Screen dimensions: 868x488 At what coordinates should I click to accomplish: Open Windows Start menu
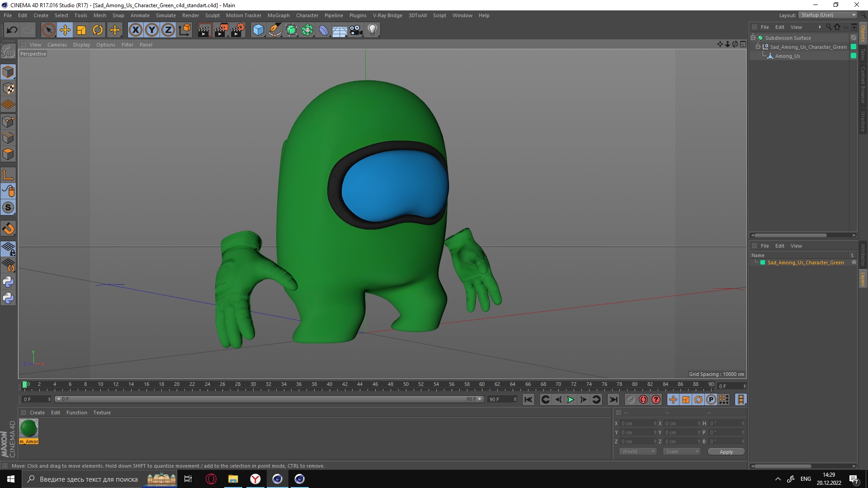point(11,479)
